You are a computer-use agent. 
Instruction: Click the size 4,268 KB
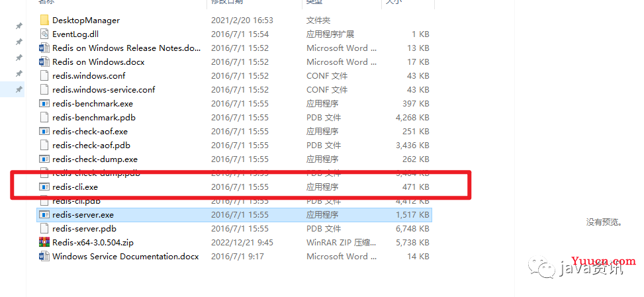click(x=412, y=117)
